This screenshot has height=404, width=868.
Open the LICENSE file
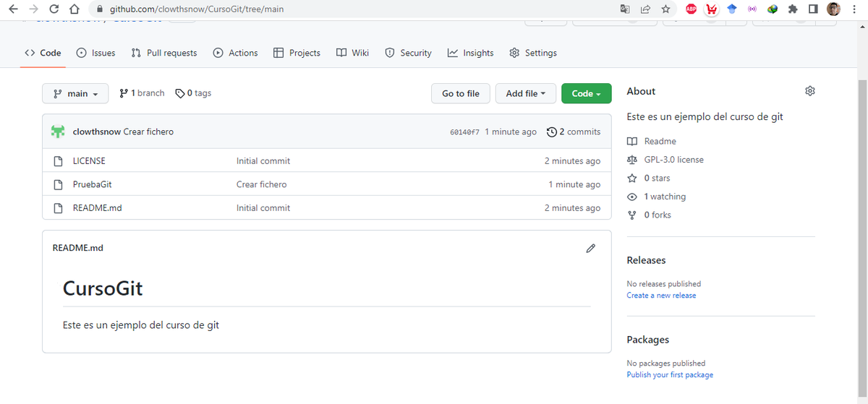[89, 160]
